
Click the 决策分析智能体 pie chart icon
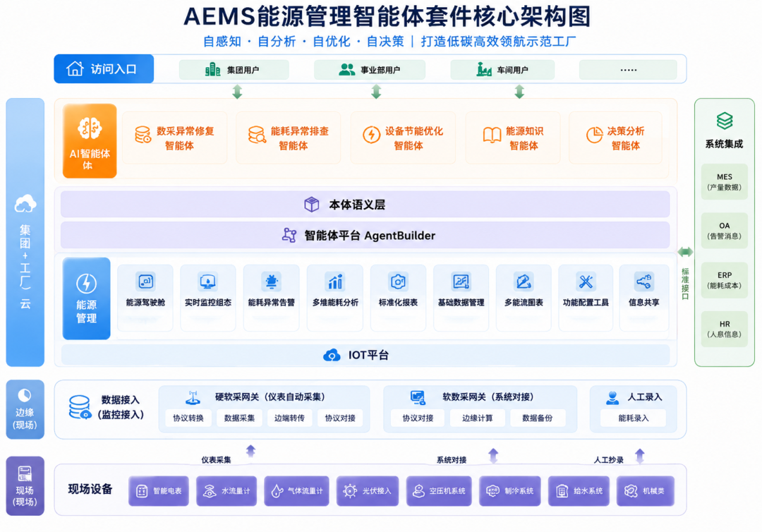click(x=594, y=135)
